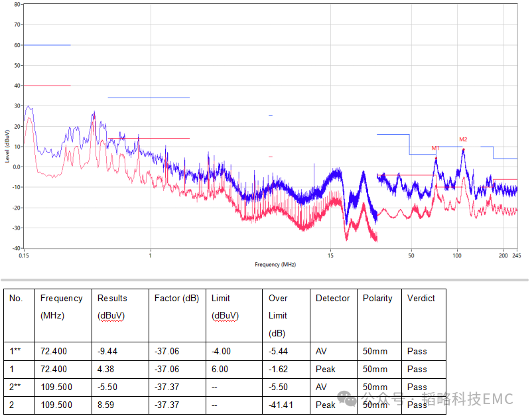Select the Detector column header

click(332, 299)
